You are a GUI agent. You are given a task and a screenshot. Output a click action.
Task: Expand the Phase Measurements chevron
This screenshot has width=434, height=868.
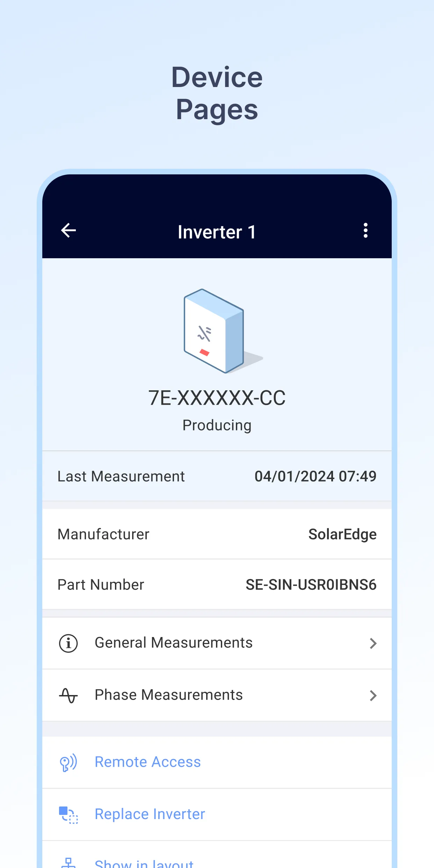[x=373, y=695]
